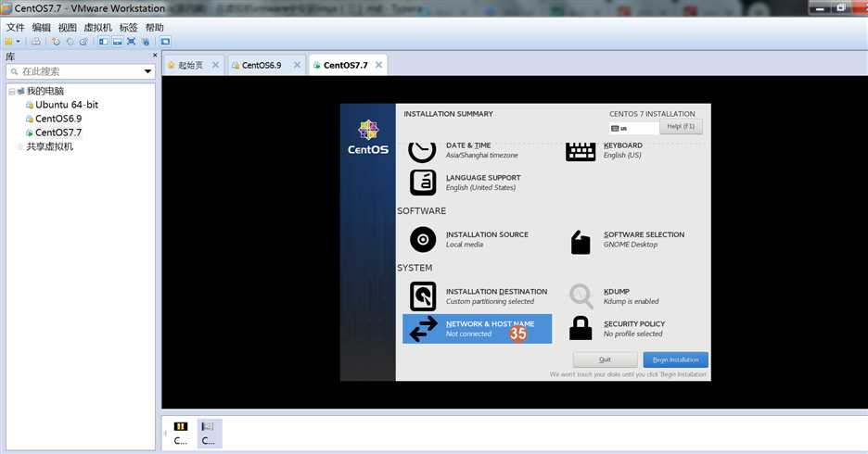Click the LANGUAGE SUPPORT heading text
The image size is (868, 454).
[x=483, y=178]
